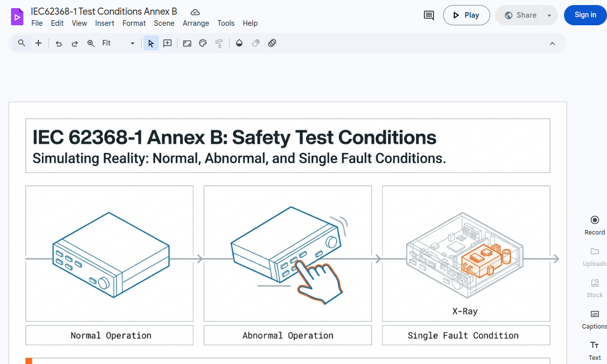607x364 pixels.
Task: Insert a new comment from the toolbar
Action: click(167, 43)
